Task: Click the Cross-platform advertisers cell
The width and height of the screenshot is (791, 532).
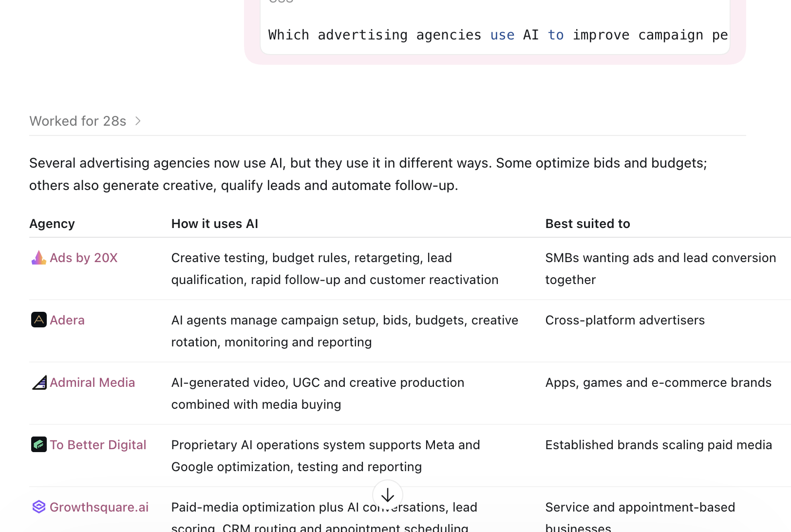Action: pos(625,320)
